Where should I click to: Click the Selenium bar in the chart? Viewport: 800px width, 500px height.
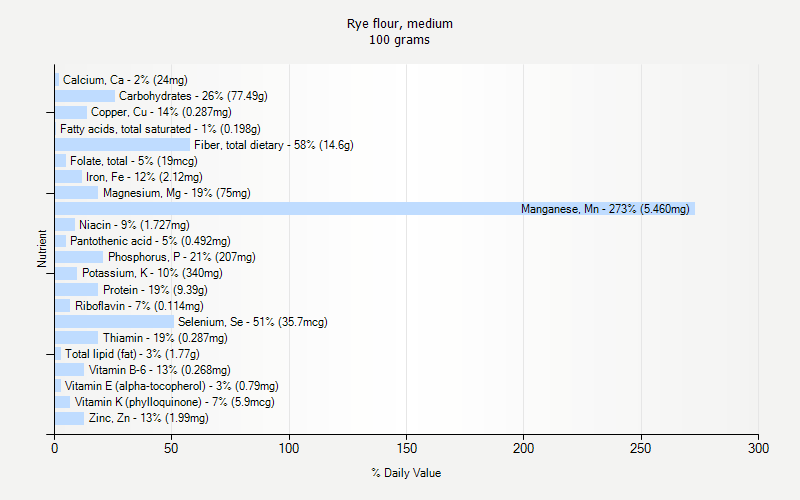[x=114, y=322]
